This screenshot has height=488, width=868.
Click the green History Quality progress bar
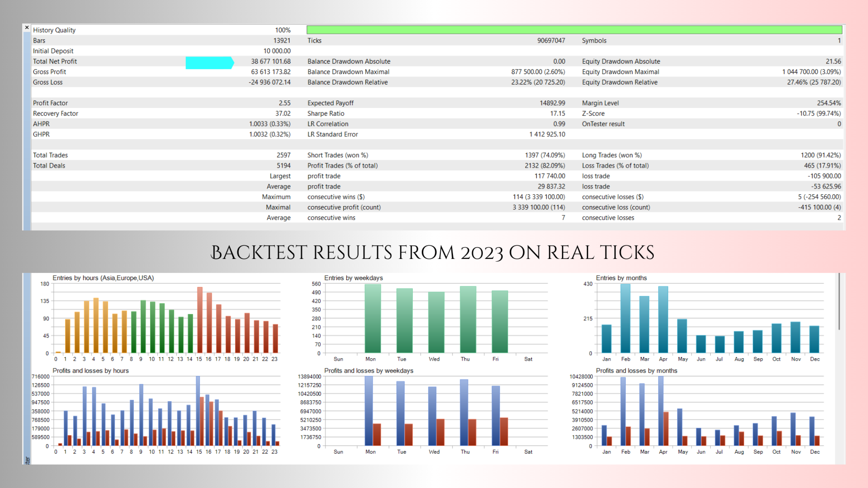(x=574, y=30)
